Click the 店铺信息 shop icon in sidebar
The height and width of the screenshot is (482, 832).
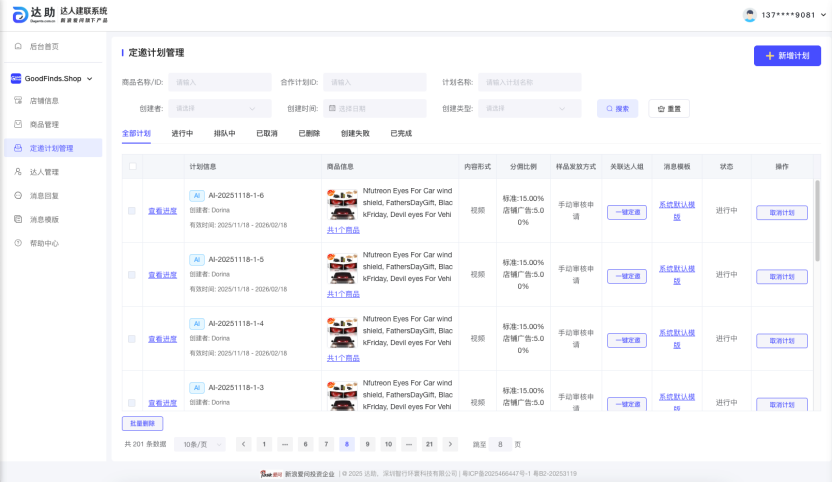tap(18, 100)
